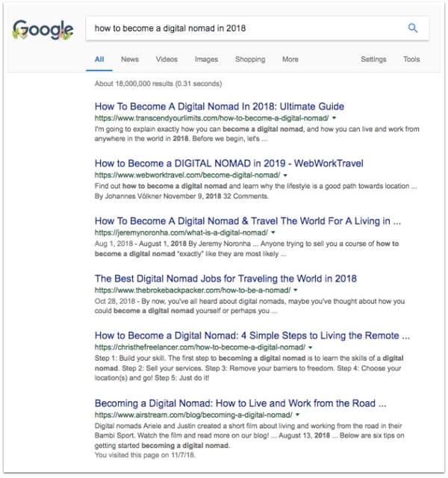Click the thebrokebackpacker.com URL
The image size is (448, 478).
click(193, 291)
